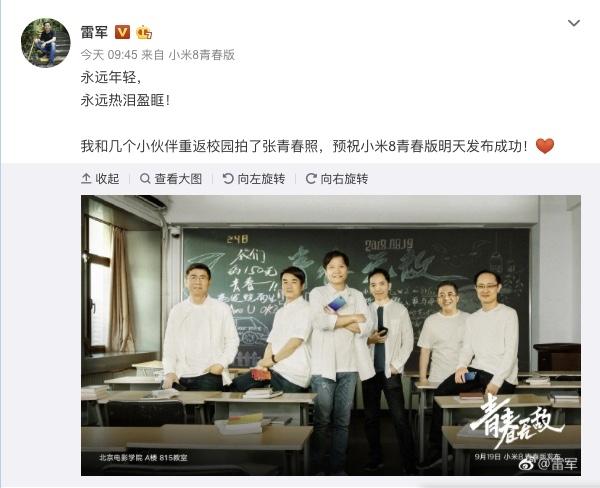Click the expanded classroom group photo

331,336
